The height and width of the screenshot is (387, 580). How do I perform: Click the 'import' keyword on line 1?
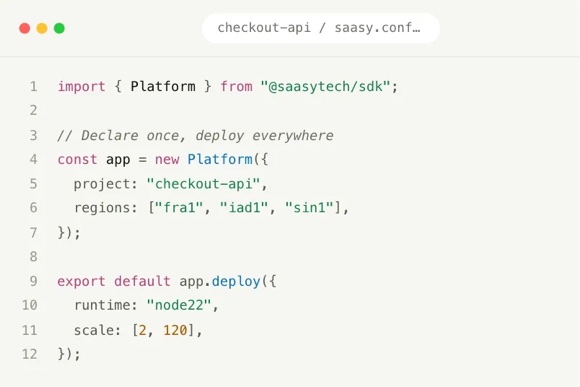[x=81, y=87]
